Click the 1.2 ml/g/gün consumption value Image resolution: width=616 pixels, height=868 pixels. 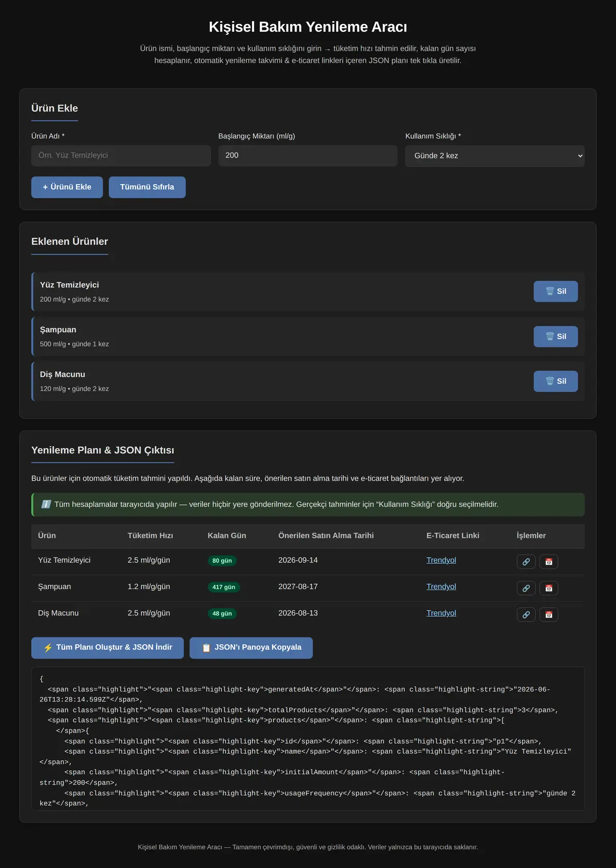tap(149, 587)
